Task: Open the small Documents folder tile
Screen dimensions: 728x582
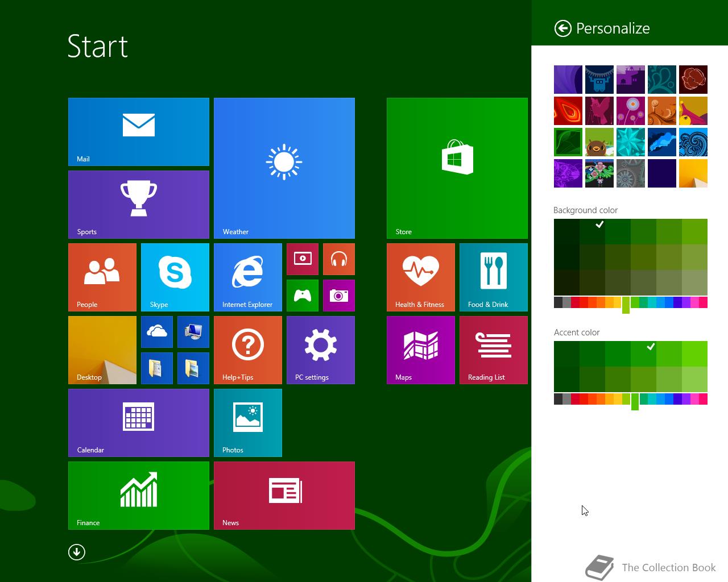Action: (157, 368)
